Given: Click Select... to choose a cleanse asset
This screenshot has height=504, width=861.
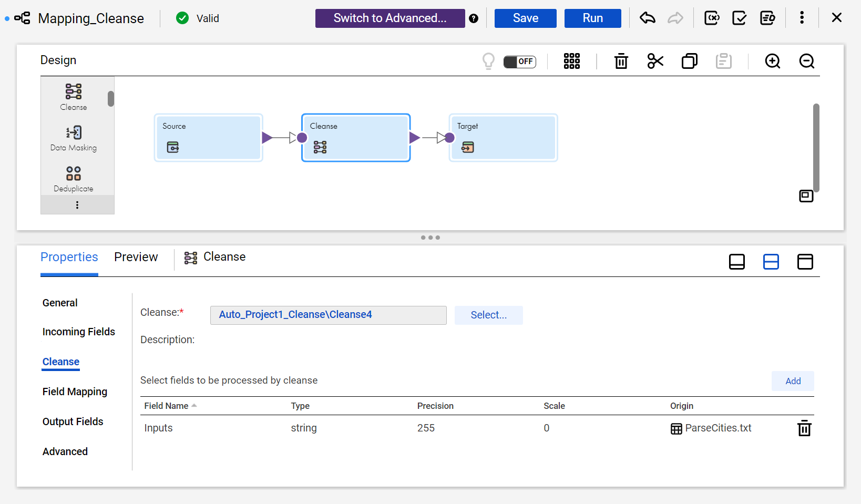Looking at the screenshot, I should coord(489,315).
